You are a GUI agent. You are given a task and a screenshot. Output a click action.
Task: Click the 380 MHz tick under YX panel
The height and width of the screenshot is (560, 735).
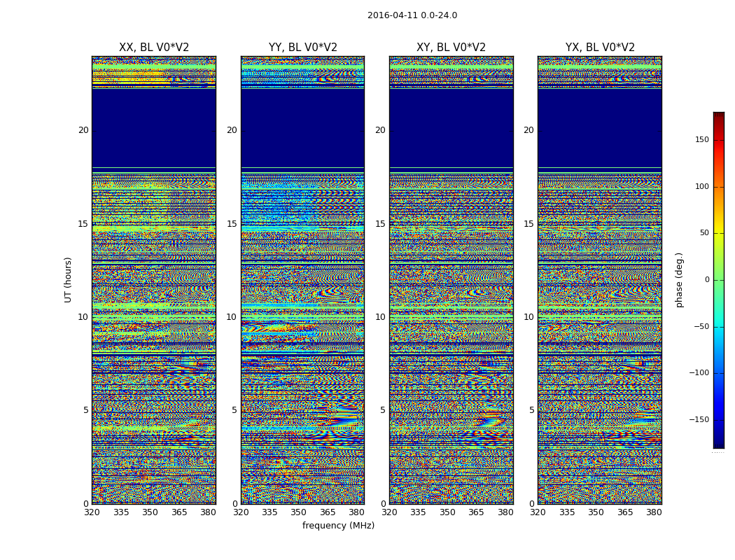click(654, 512)
